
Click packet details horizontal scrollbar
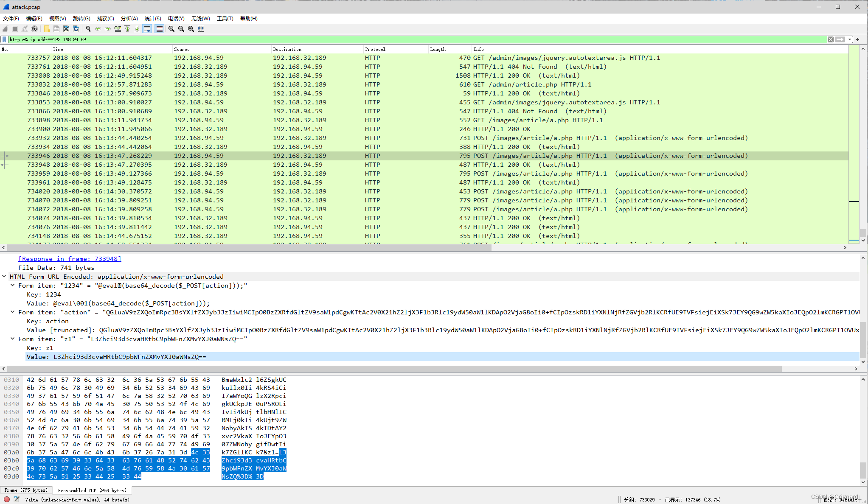pos(394,369)
